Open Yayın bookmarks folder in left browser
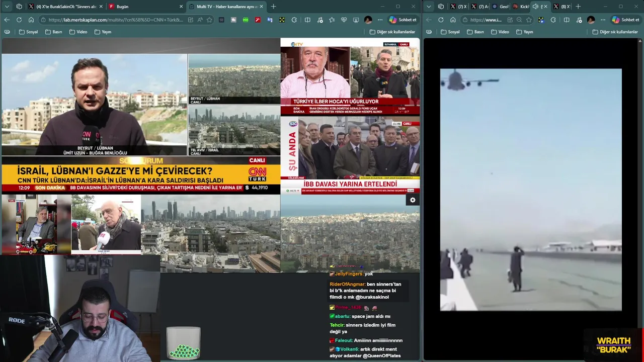This screenshot has width=644, height=362. pyautogui.click(x=103, y=32)
